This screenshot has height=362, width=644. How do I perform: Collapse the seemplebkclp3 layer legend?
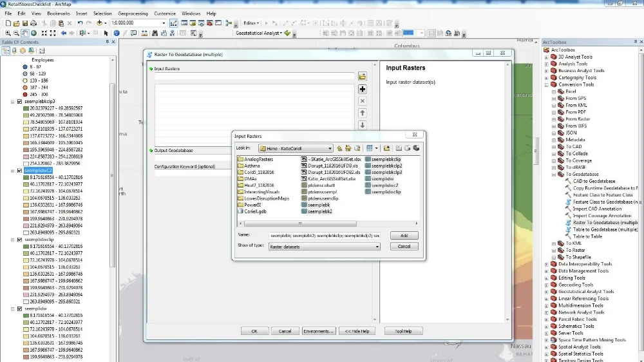(x=12, y=102)
